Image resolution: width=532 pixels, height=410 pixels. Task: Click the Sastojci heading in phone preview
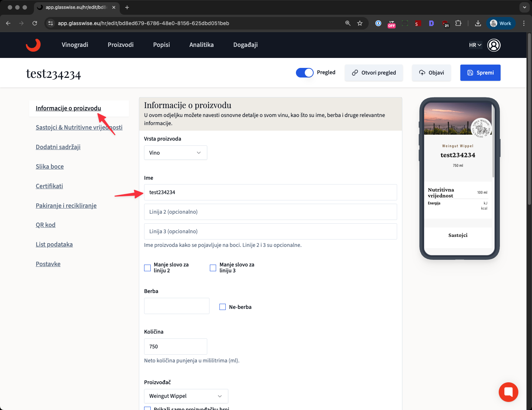[x=458, y=235]
